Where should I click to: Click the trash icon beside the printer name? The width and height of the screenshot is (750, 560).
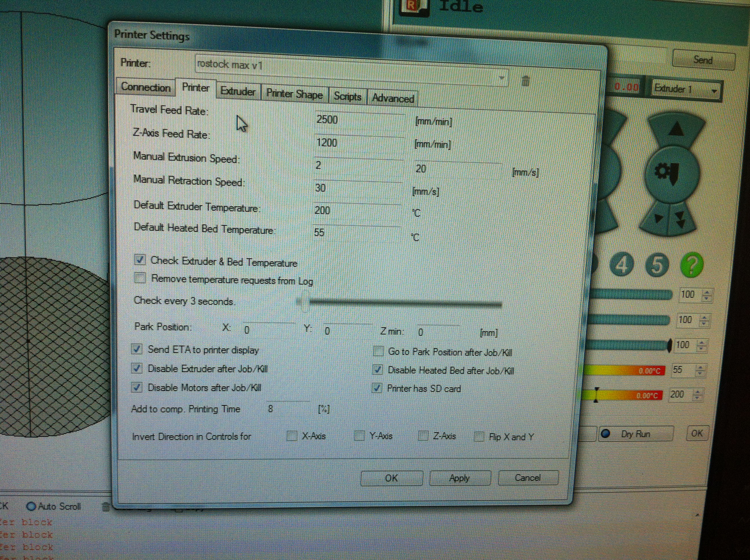pos(525,81)
